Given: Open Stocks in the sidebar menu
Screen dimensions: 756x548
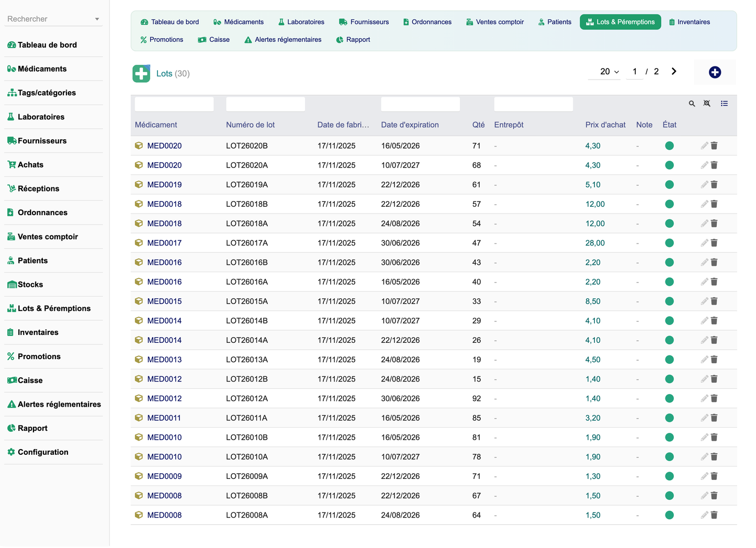Looking at the screenshot, I should point(30,285).
